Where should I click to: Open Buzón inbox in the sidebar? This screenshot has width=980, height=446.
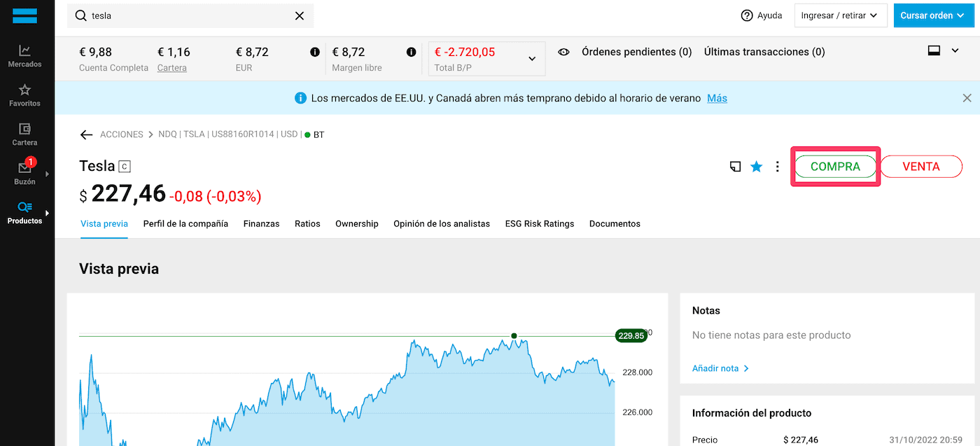click(x=24, y=174)
